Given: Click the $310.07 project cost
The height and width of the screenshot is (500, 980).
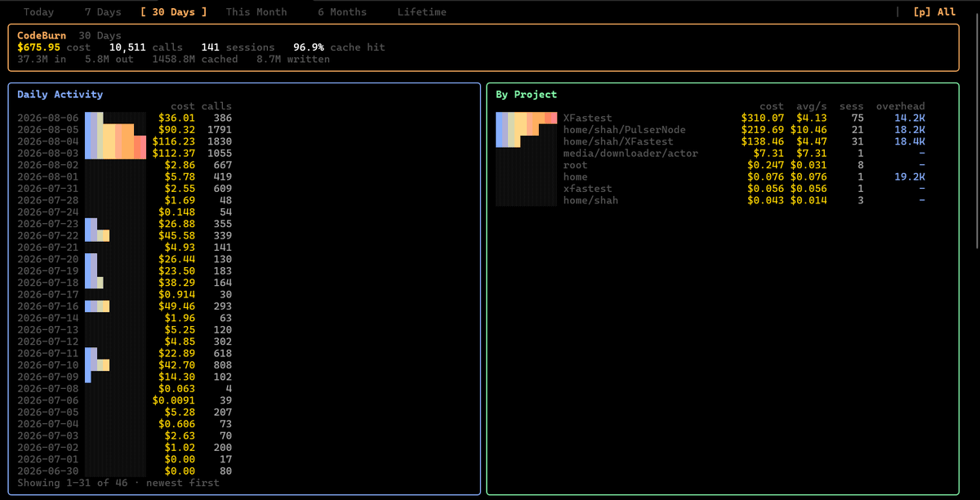Looking at the screenshot, I should [x=762, y=118].
